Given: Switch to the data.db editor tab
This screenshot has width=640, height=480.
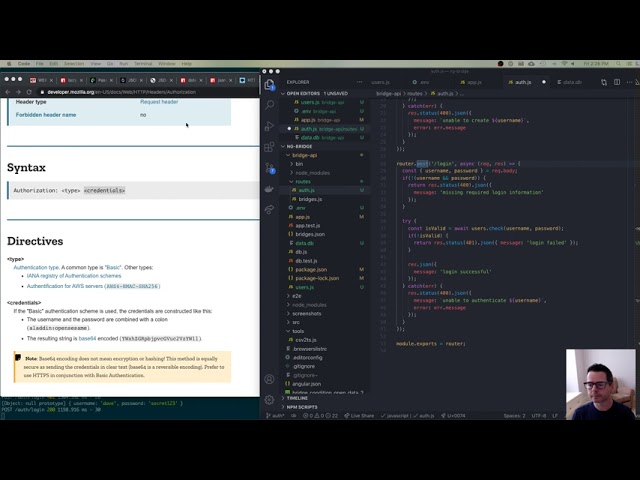Looking at the screenshot, I should pyautogui.click(x=571, y=82).
